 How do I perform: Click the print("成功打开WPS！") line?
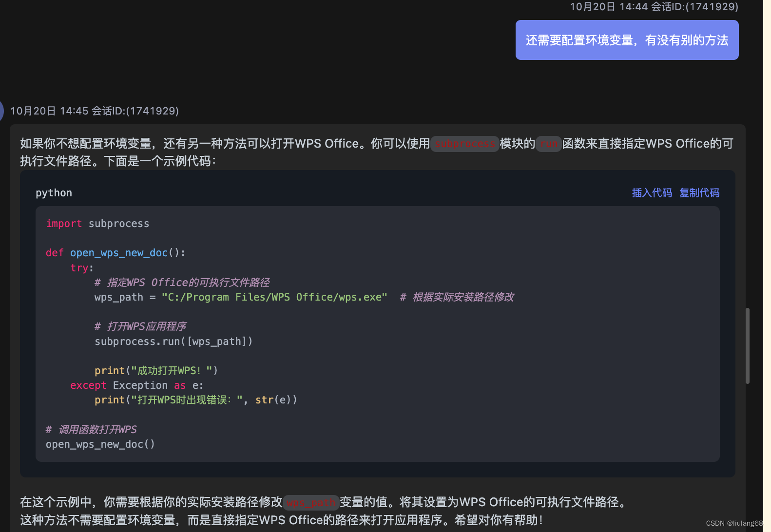(x=156, y=371)
